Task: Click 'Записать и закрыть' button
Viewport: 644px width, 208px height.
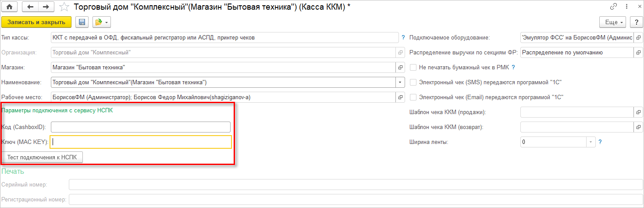Action: 36,22
